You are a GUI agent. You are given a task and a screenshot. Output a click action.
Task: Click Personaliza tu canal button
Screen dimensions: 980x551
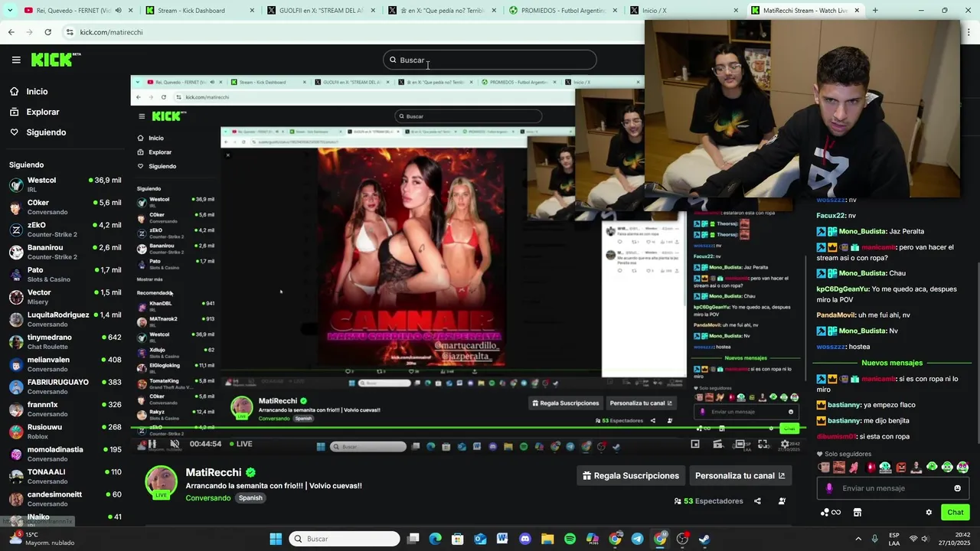[x=740, y=476]
